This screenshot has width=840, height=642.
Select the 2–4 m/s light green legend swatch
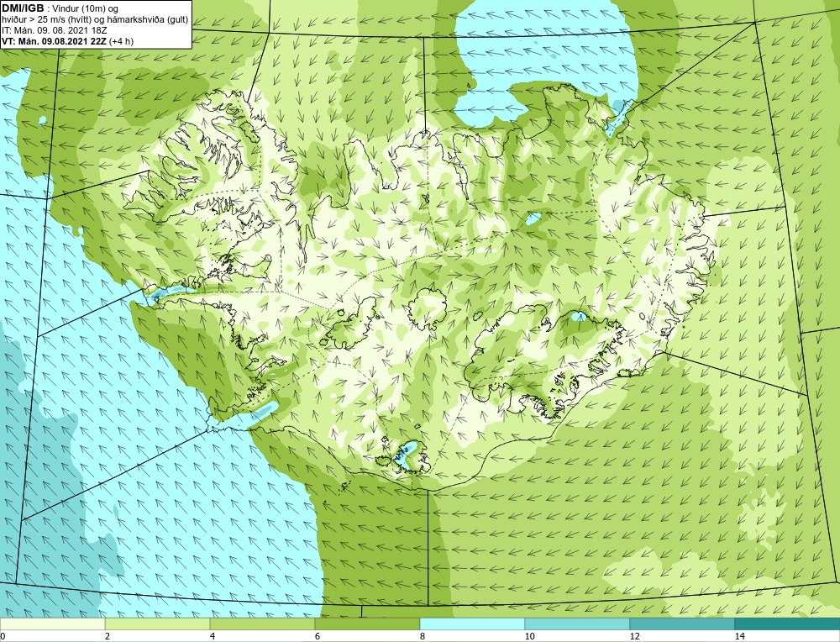coord(158,624)
